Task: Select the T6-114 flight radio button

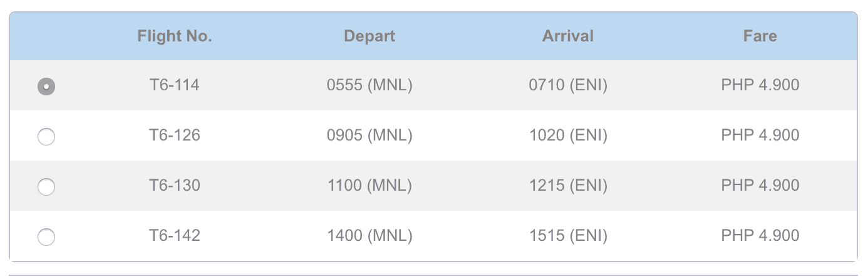Action: [46, 87]
